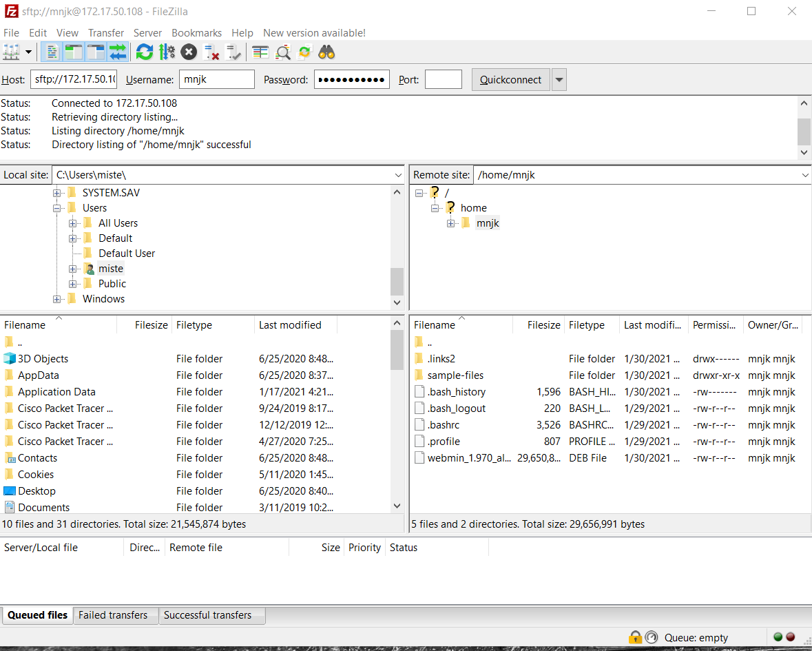Image resolution: width=812 pixels, height=651 pixels.
Task: Open the Bookmarks menu
Action: [x=196, y=32]
